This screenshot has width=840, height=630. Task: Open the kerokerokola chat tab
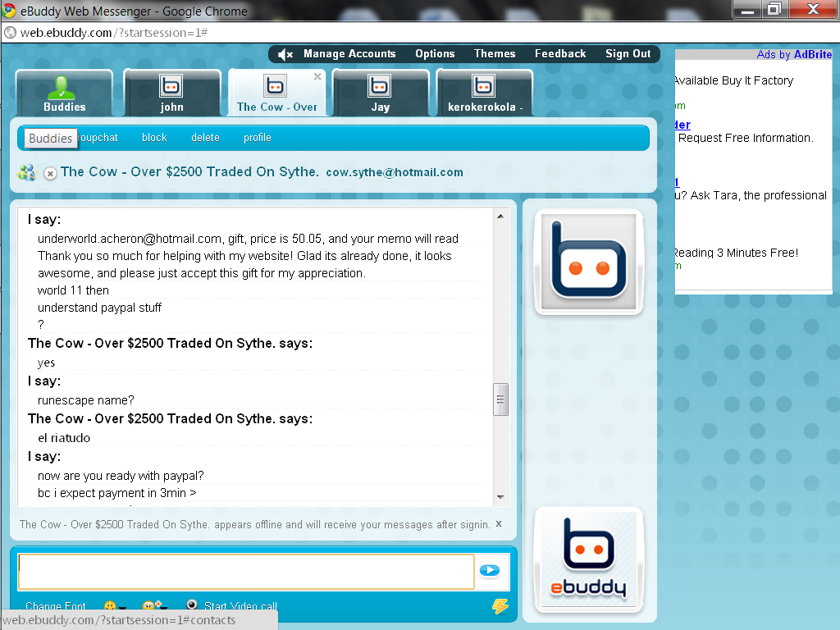484,94
